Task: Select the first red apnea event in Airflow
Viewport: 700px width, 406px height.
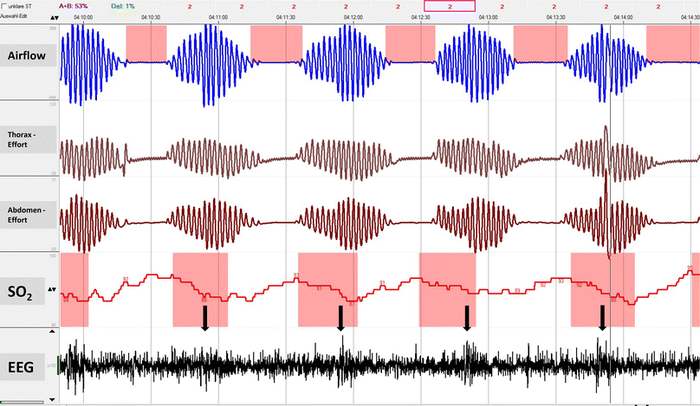Action: [146, 44]
